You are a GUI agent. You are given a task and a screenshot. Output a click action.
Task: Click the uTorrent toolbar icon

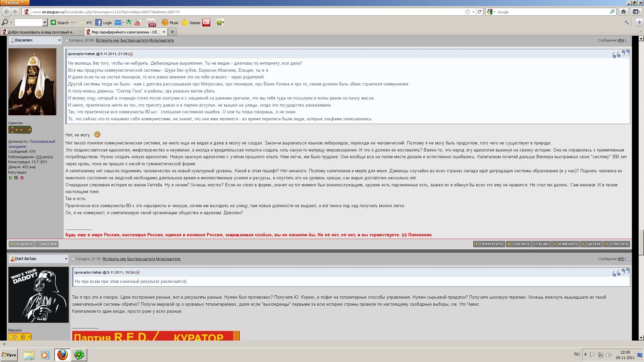(x=129, y=22)
